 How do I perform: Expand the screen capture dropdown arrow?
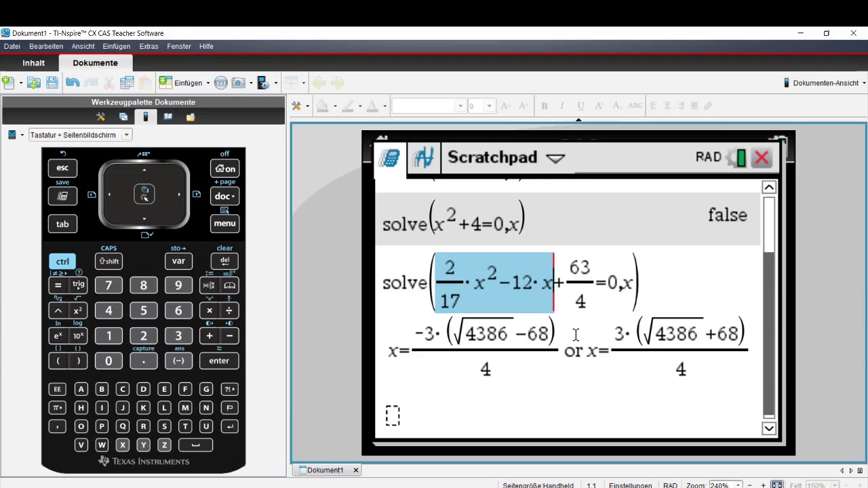250,83
